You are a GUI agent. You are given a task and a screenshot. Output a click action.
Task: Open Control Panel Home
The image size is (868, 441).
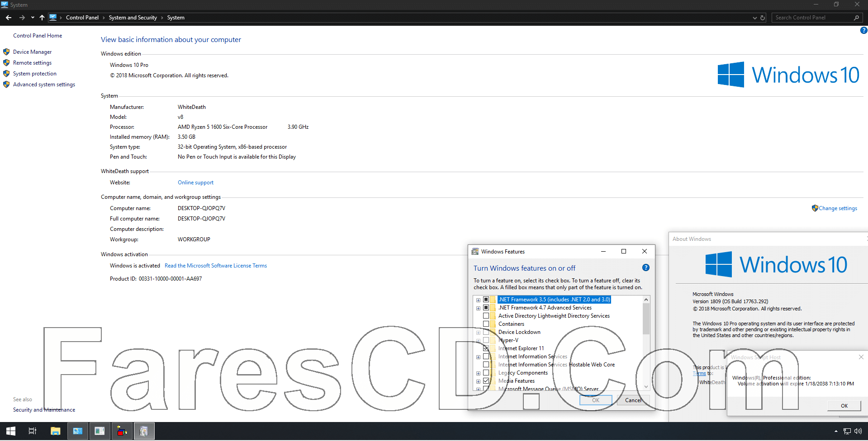click(x=38, y=36)
